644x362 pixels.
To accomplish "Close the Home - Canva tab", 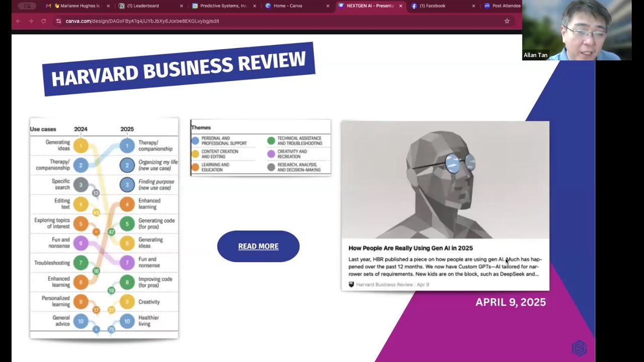I will coord(328,6).
